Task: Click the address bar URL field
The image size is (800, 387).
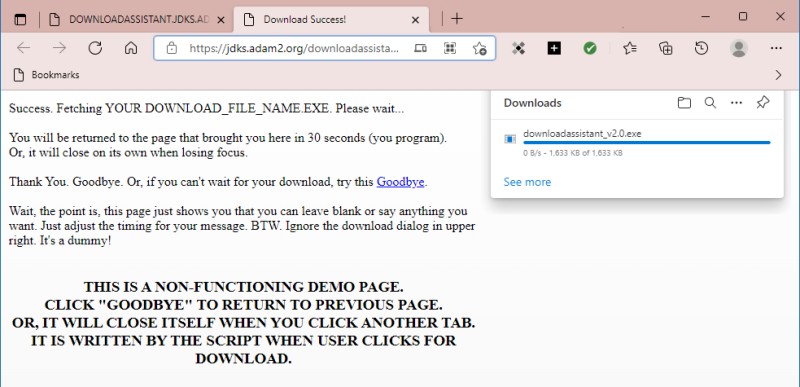Action: [x=294, y=48]
